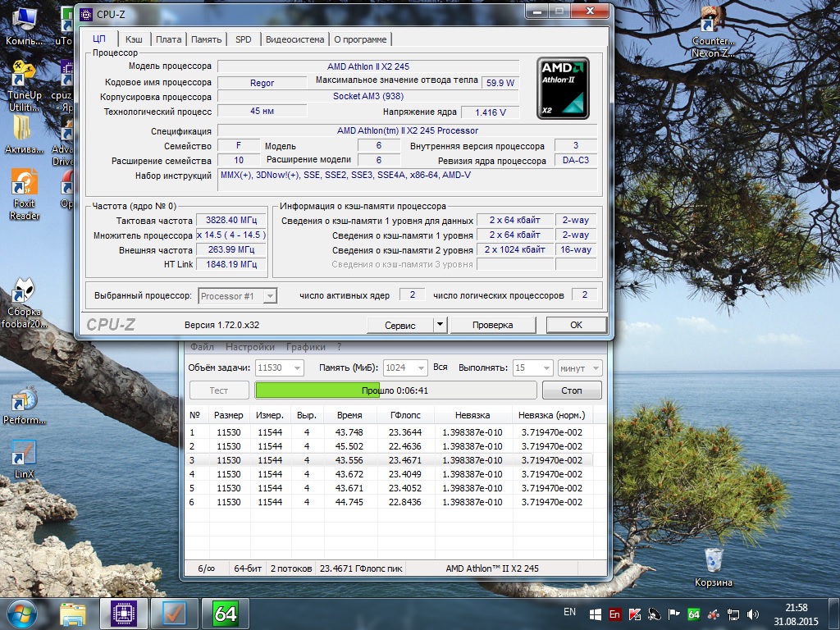Open the Активатор folder on the desktop

pos(24,135)
